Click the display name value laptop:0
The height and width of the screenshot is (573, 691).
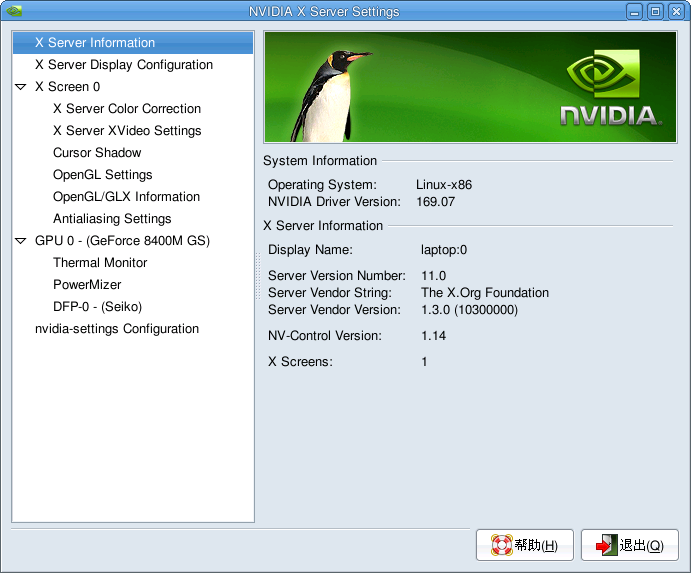(x=444, y=250)
